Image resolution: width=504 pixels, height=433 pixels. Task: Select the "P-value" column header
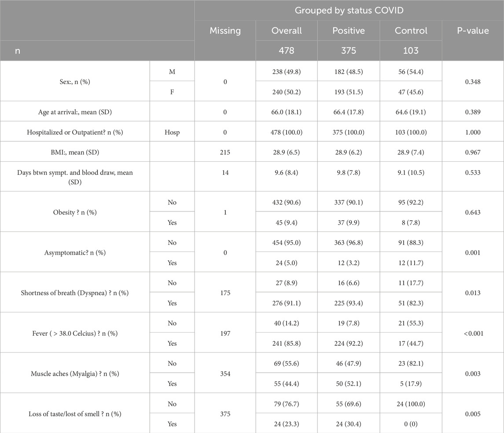(x=473, y=31)
